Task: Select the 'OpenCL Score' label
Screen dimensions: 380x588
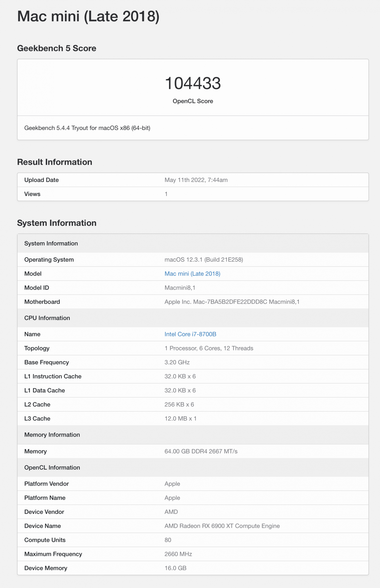Action: (x=193, y=101)
